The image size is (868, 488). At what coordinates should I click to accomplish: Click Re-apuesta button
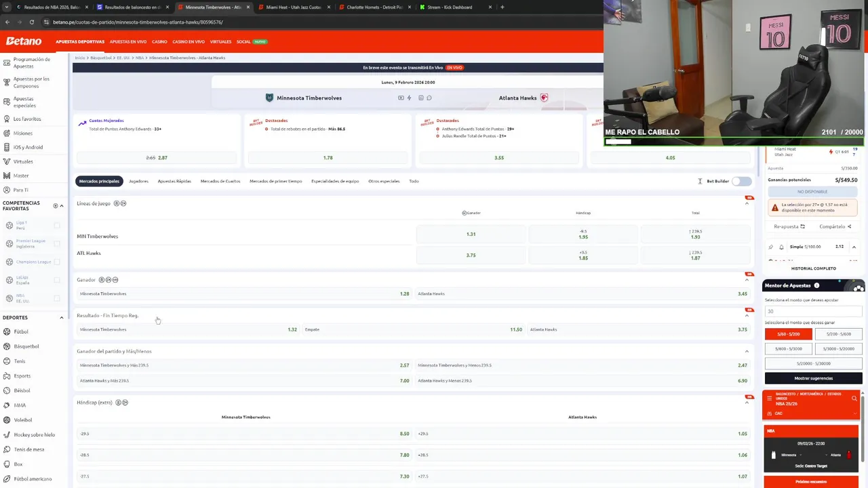coord(789,226)
